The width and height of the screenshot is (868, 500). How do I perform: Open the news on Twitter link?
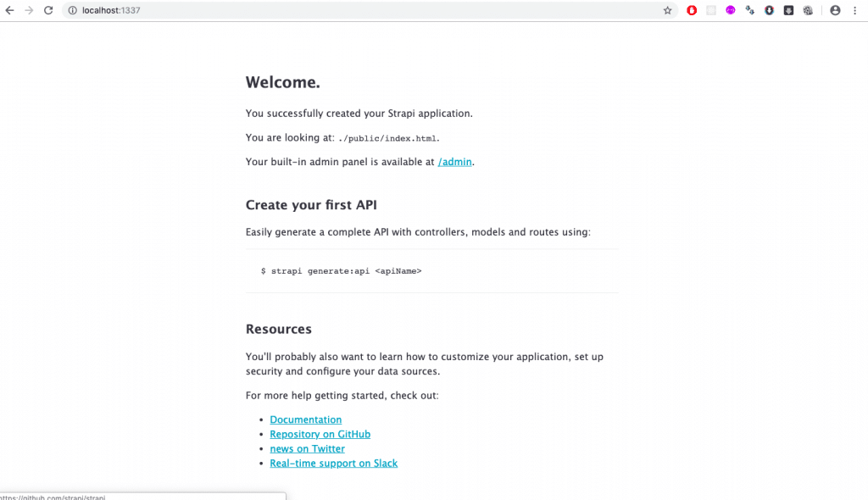[x=307, y=448]
